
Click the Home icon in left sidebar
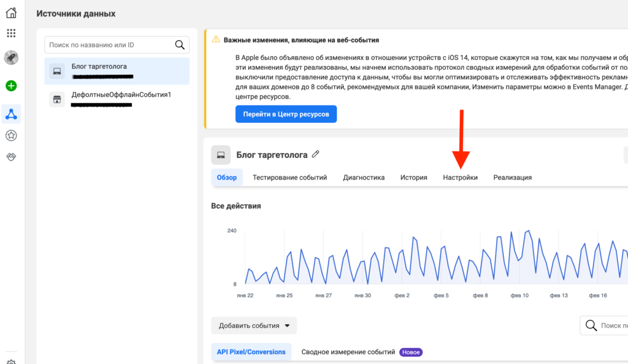coord(11,13)
